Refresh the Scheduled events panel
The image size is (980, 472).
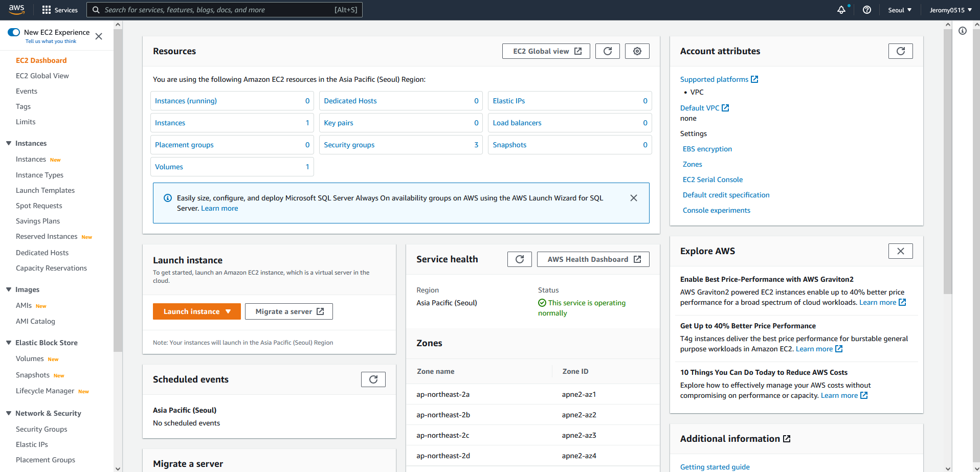tap(373, 379)
